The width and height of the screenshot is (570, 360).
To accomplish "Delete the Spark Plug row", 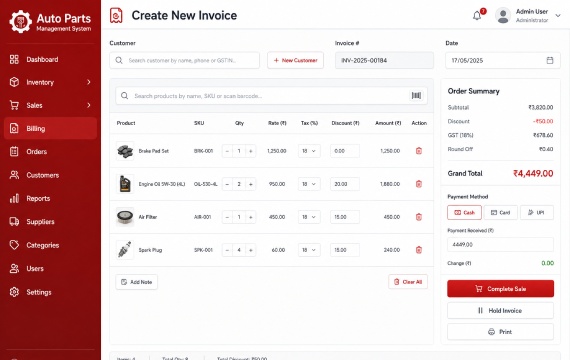I will [419, 250].
